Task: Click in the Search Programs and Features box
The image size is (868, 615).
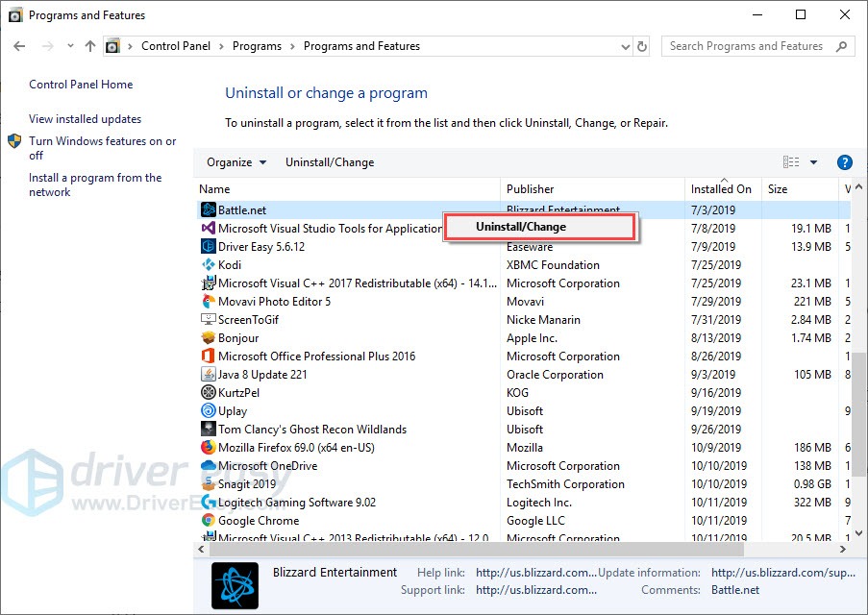Action: coord(747,46)
